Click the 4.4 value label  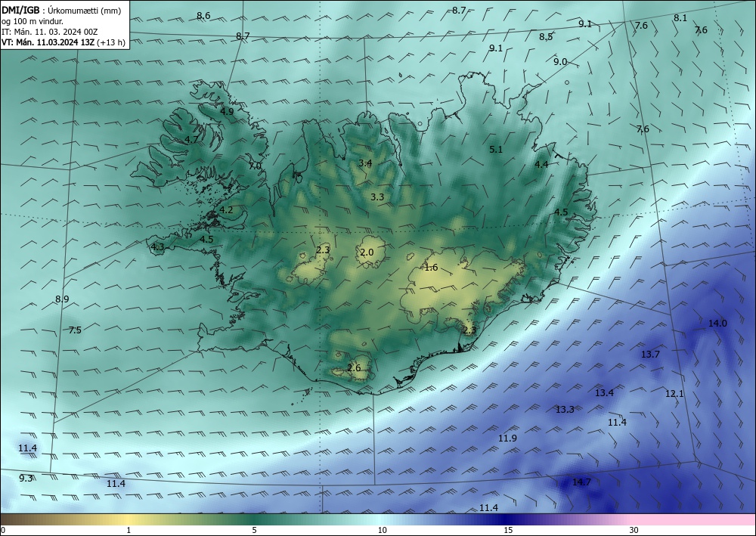point(541,164)
